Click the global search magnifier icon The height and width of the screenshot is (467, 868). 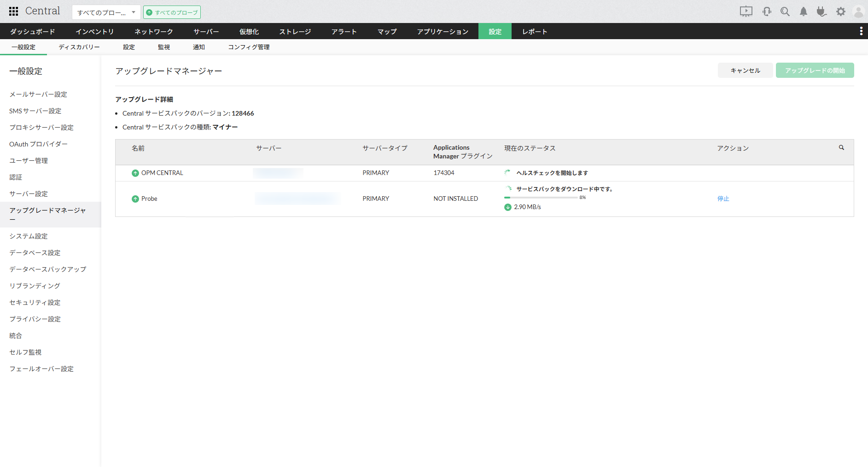[x=785, y=12]
